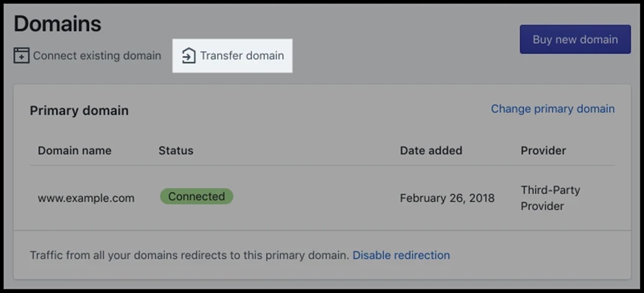
Task: Click the green Connected status badge
Action: click(196, 197)
